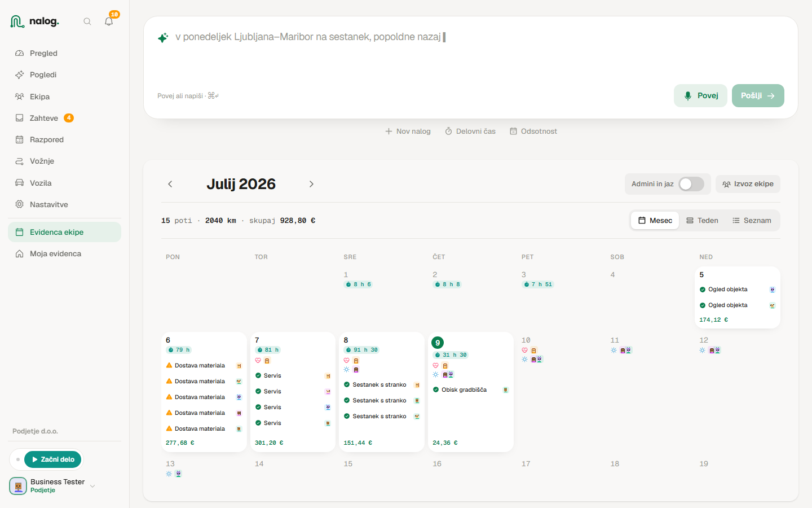Open Evidenca ekipe in sidebar
This screenshot has width=812, height=508.
point(64,232)
